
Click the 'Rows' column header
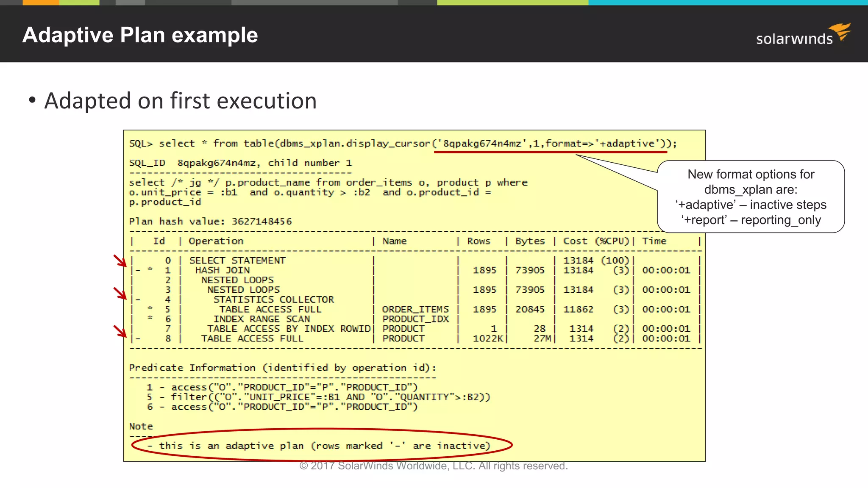[479, 241]
